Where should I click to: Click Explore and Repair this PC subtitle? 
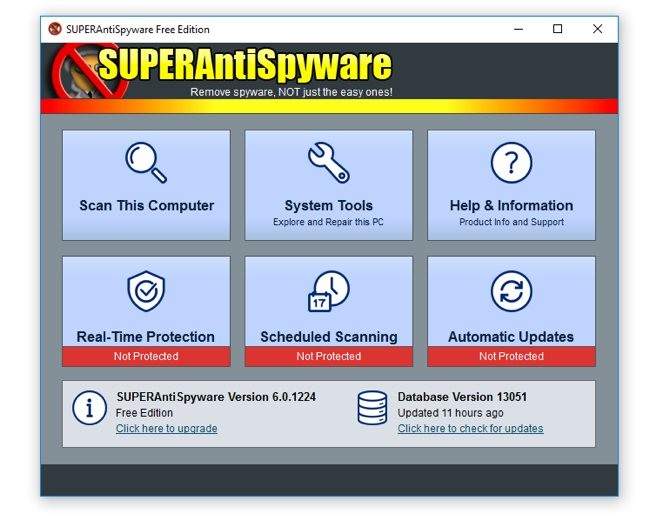[x=328, y=222]
